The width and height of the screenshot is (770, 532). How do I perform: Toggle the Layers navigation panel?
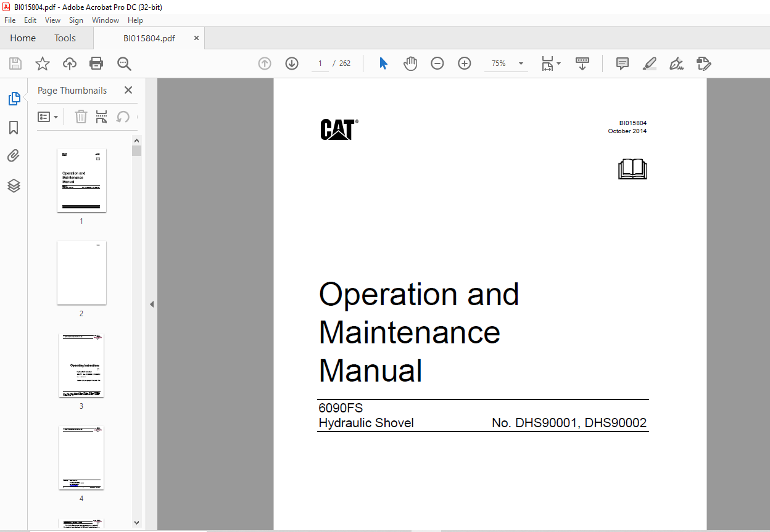[x=14, y=186]
